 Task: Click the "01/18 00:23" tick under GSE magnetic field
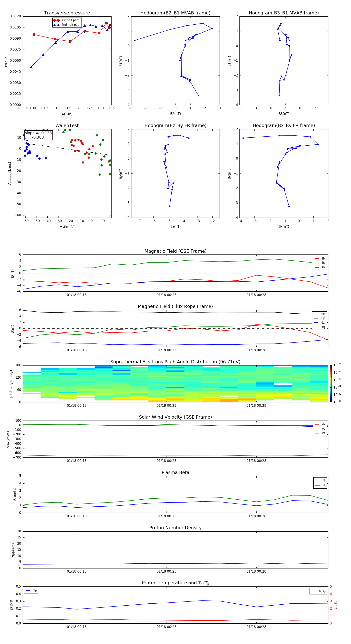(166, 295)
